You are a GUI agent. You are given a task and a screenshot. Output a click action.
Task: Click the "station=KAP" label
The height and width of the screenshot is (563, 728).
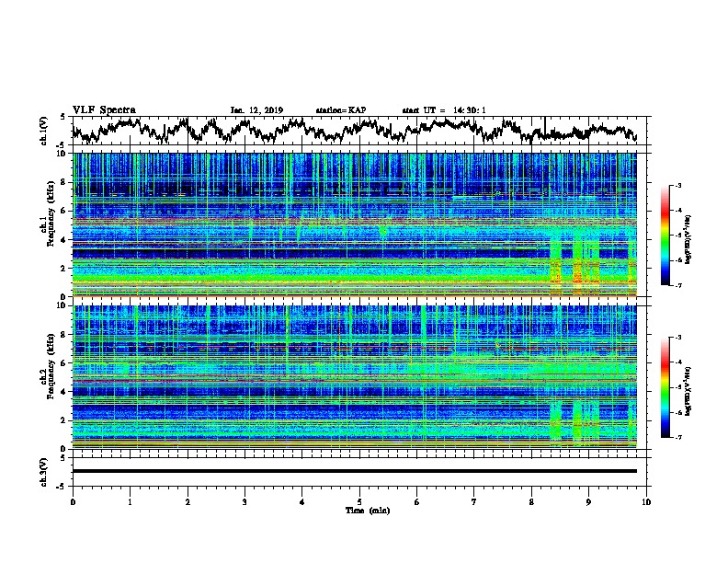[341, 110]
